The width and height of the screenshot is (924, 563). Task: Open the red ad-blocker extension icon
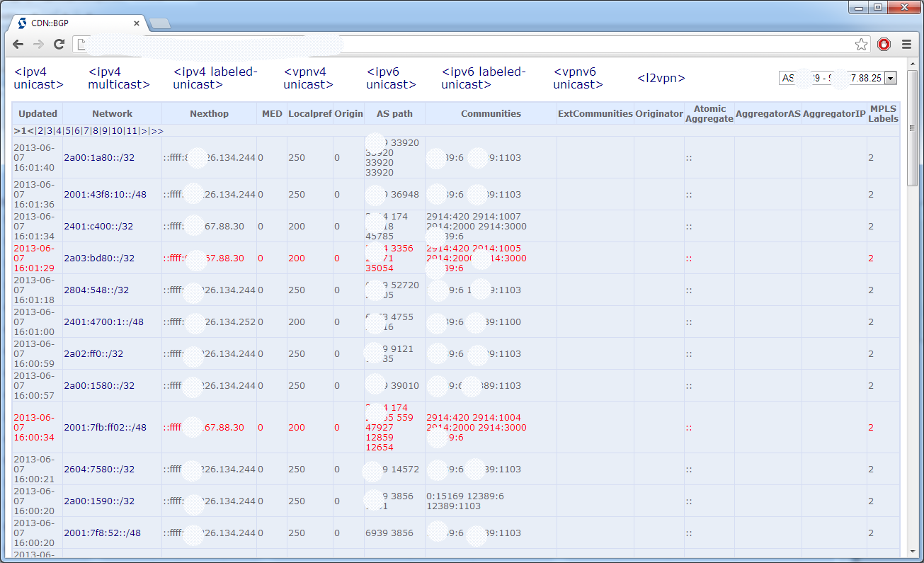(x=884, y=44)
